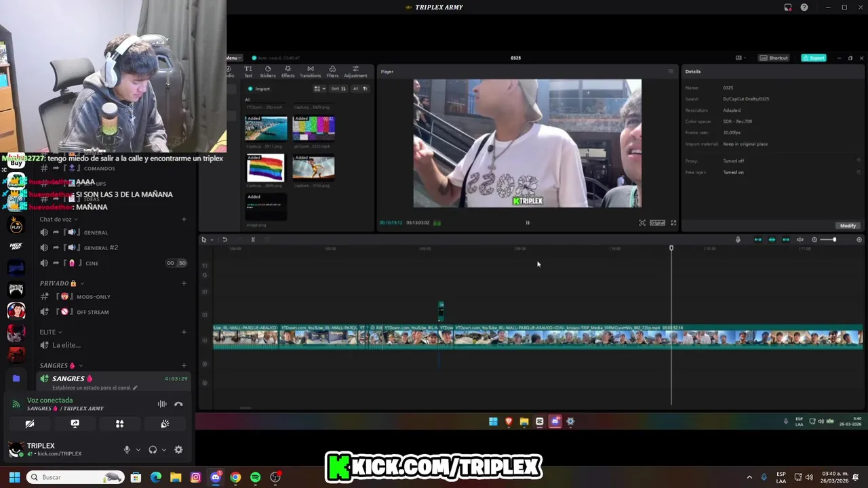This screenshot has height=488, width=868.
Task: Open the Shortcut panel
Action: 774,58
